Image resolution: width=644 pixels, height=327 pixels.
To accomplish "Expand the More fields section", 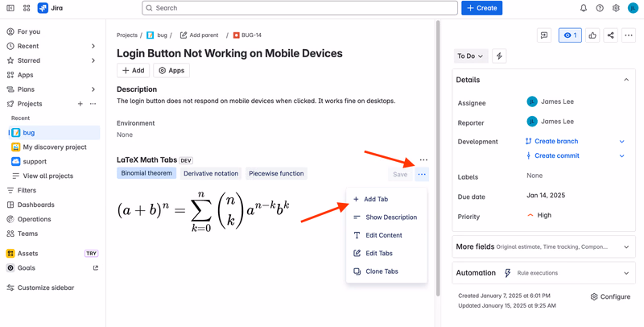I will pyautogui.click(x=544, y=247).
